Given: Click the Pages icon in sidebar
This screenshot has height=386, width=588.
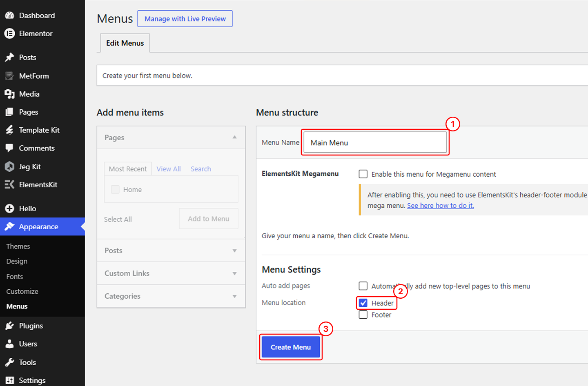Looking at the screenshot, I should point(9,112).
